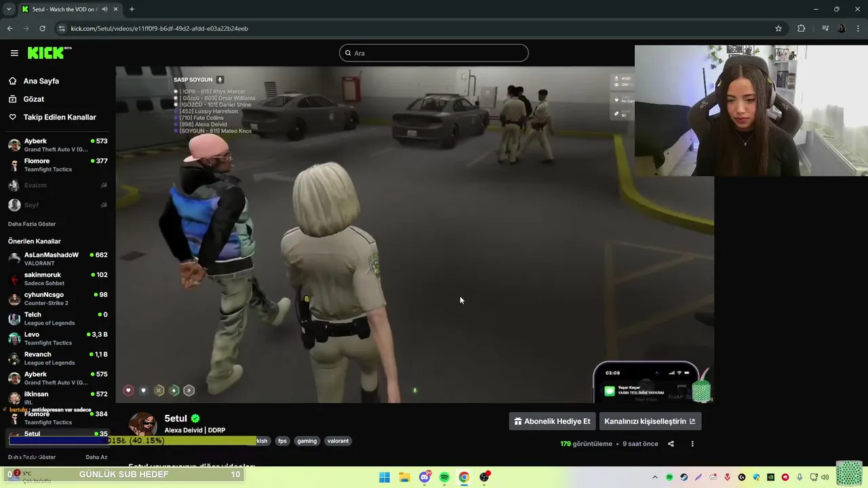Open Chrome media control icon
The width and height of the screenshot is (868, 488).
coord(825,28)
